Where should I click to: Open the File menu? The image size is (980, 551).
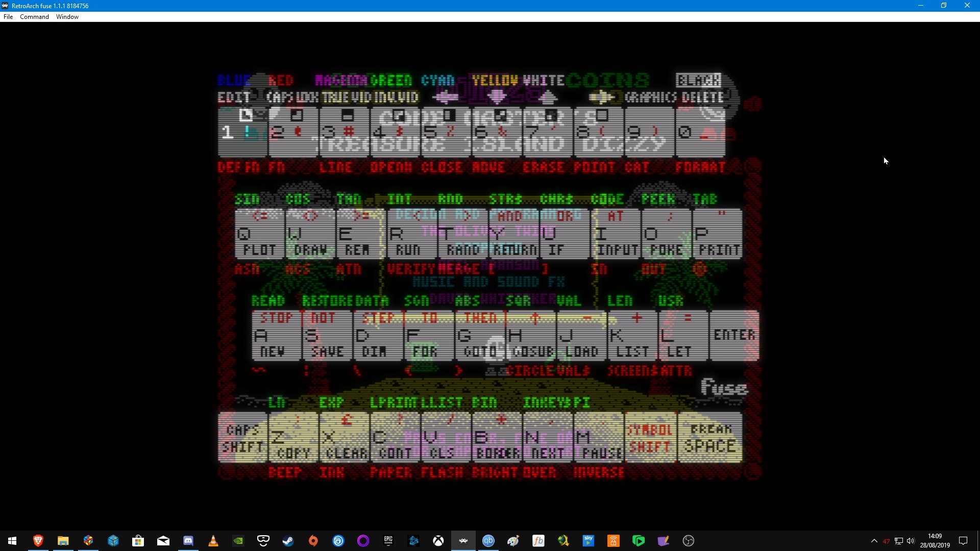pyautogui.click(x=8, y=17)
